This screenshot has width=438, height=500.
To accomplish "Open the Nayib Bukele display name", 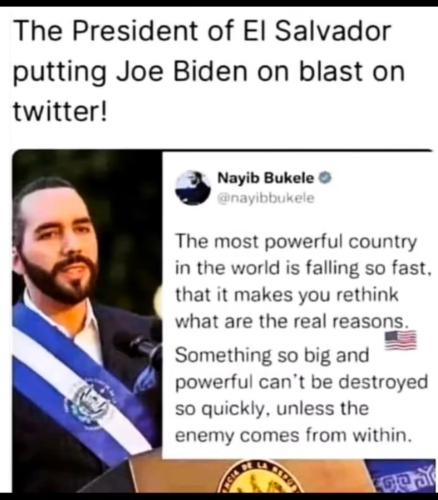I will (266, 178).
